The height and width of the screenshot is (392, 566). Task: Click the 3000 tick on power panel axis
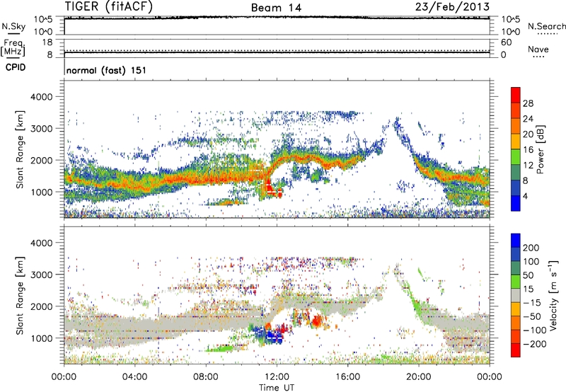(42, 129)
